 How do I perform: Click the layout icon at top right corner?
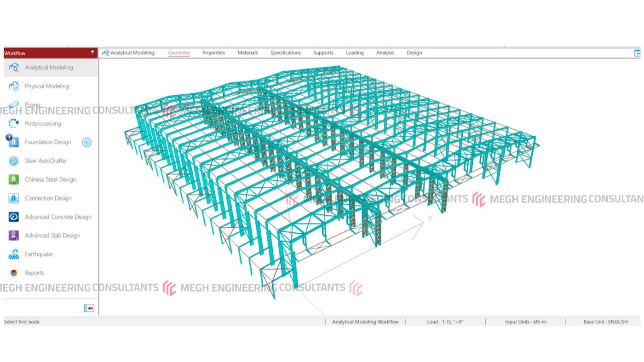click(637, 53)
